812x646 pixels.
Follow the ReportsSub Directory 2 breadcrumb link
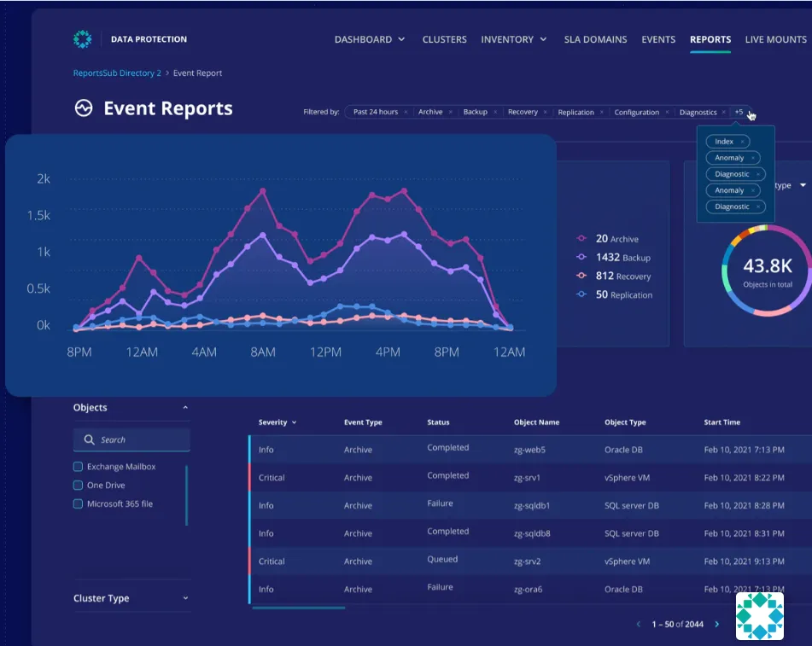(x=117, y=73)
